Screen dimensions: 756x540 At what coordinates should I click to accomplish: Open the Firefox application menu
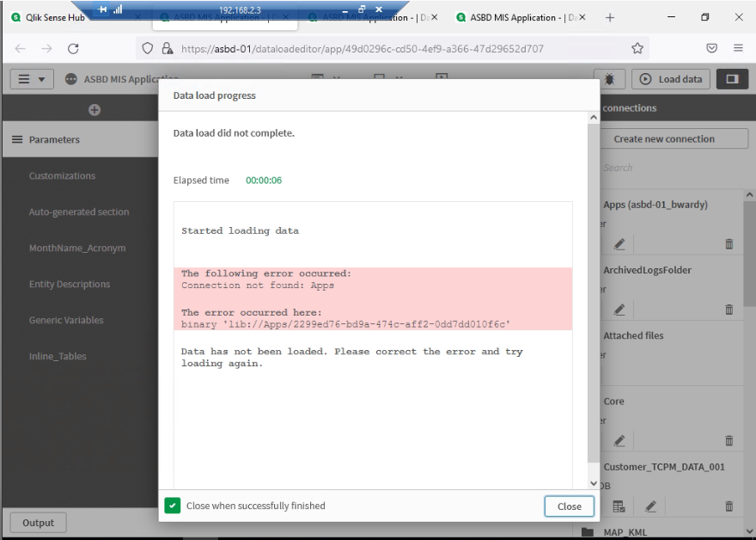click(x=738, y=48)
